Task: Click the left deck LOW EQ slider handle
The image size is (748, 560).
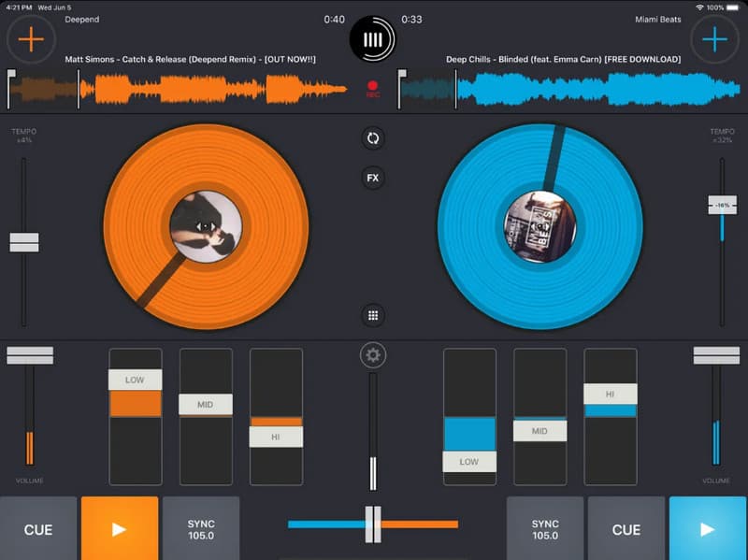Action: (x=136, y=380)
